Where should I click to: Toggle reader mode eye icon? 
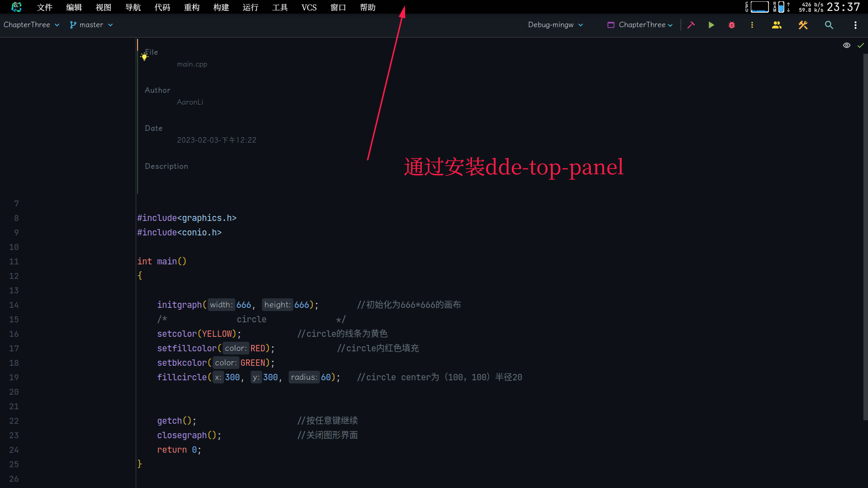pyautogui.click(x=847, y=45)
